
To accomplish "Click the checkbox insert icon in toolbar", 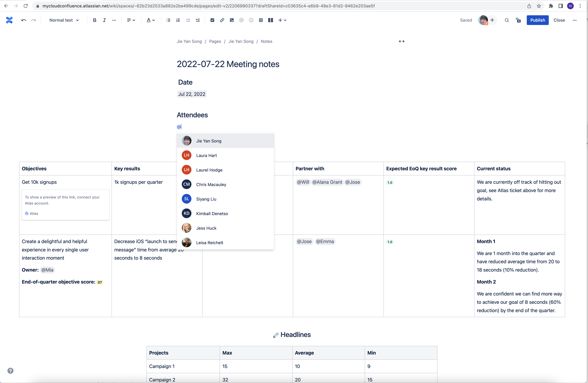I will pyautogui.click(x=213, y=20).
